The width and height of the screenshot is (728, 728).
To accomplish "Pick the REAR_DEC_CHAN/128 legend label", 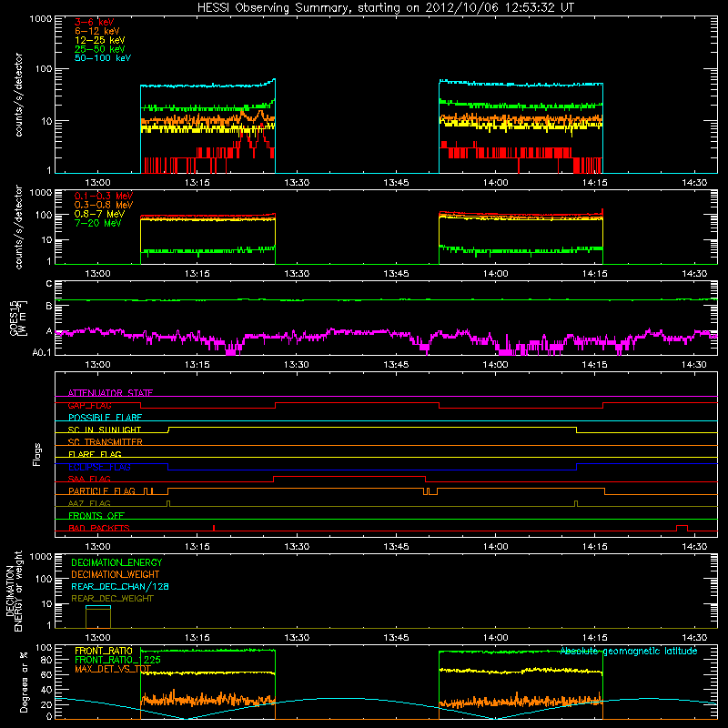I will pyautogui.click(x=120, y=586).
